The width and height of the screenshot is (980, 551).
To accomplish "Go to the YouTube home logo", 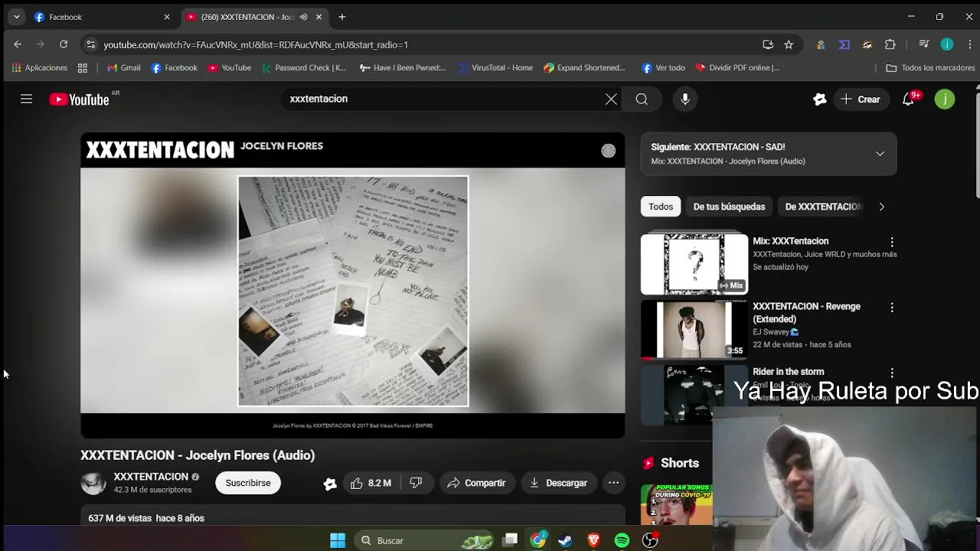I will point(80,99).
